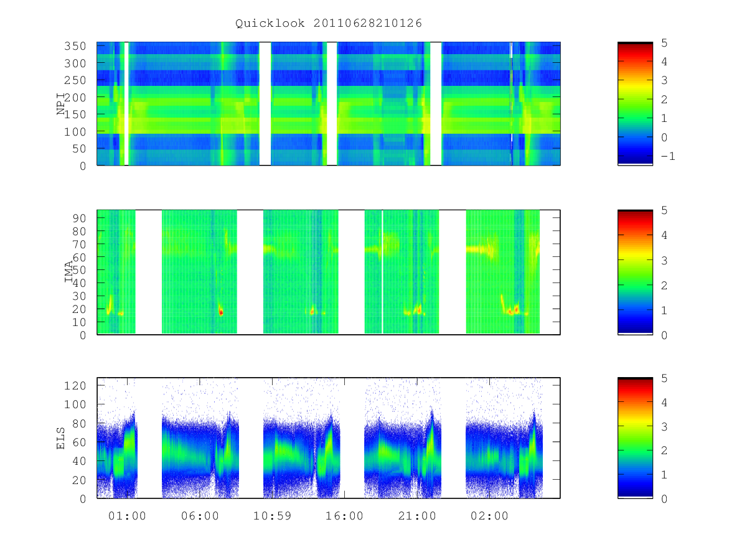747x560 pixels.
Task: Click the red hotspot near 06:00 in IMA panel
Action: pyautogui.click(x=221, y=312)
